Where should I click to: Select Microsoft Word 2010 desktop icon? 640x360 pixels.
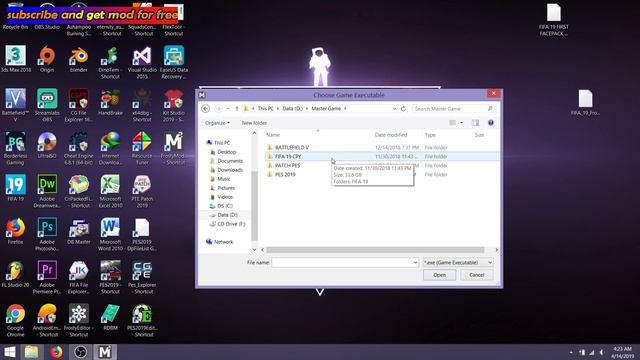tap(110, 235)
